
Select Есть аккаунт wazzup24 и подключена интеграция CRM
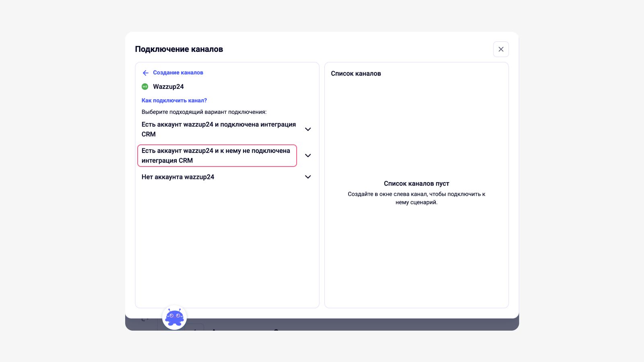219,130
